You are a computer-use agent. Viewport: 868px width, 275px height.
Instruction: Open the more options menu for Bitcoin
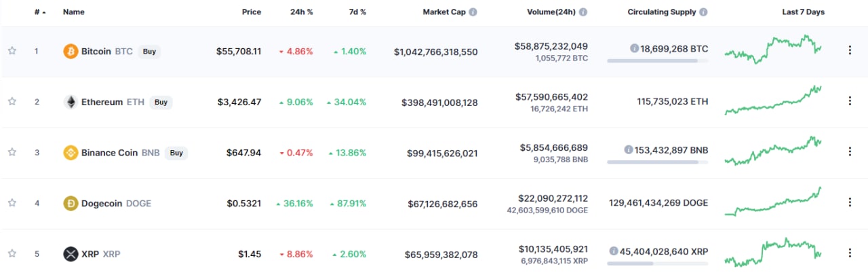[849, 50]
